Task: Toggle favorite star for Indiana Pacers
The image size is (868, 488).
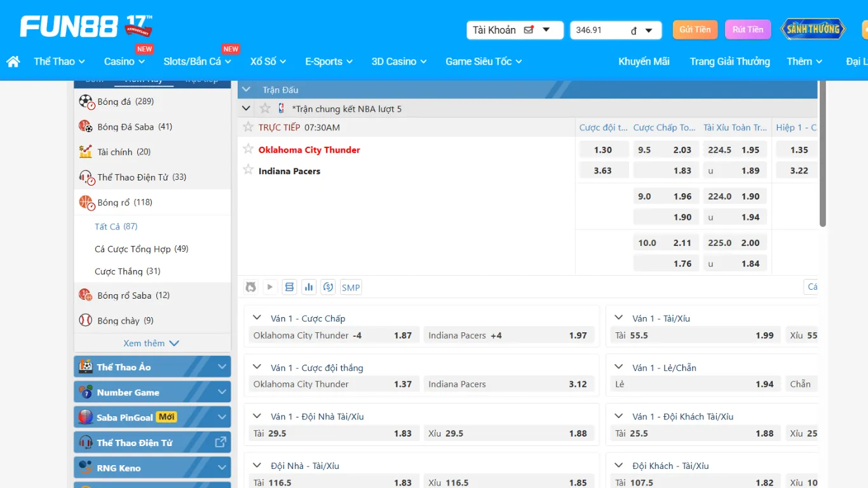Action: point(248,170)
